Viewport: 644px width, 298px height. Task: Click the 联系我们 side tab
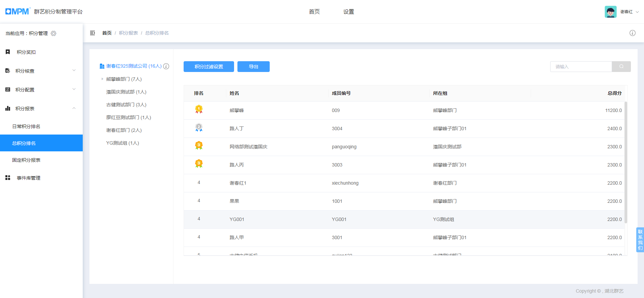(640, 240)
